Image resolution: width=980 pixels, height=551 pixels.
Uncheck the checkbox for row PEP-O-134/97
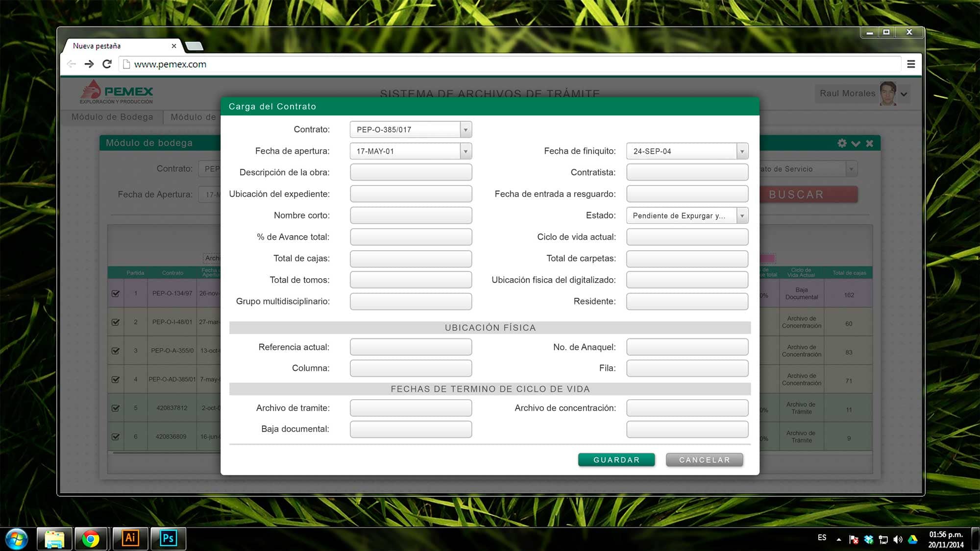pos(116,293)
